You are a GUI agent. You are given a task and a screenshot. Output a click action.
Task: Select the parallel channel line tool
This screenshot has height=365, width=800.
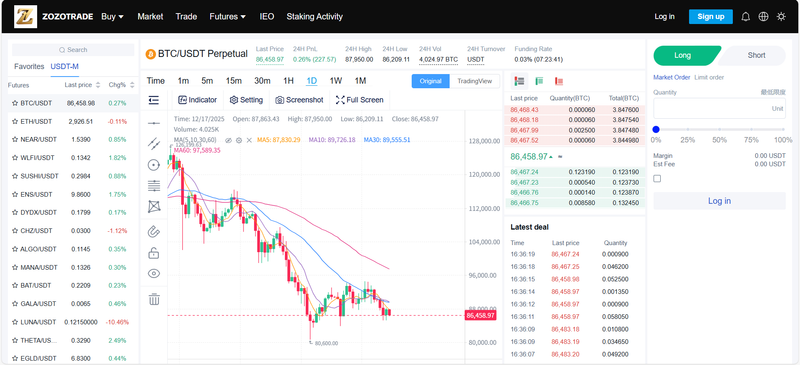coord(154,143)
